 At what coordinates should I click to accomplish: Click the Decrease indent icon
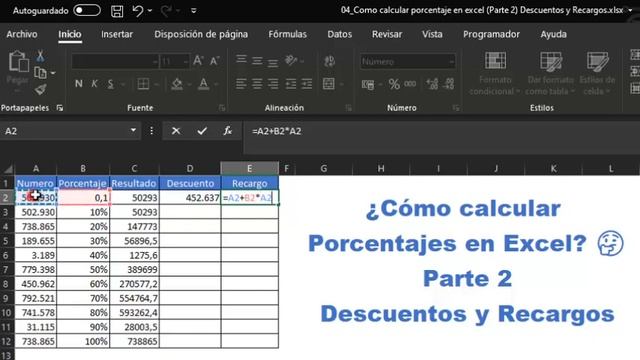[291, 84]
